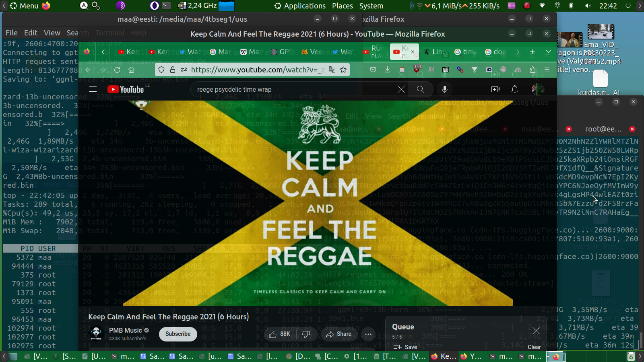Open a new Firefox tab
Viewport: 644px width, 362px height.
click(x=532, y=52)
